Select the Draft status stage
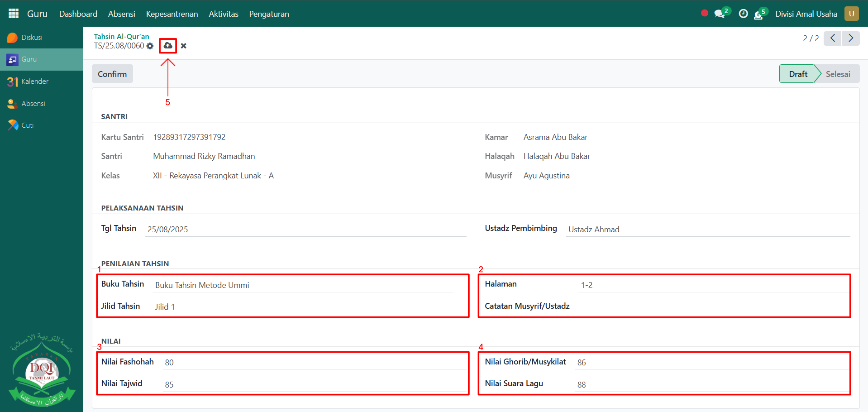 [798, 74]
